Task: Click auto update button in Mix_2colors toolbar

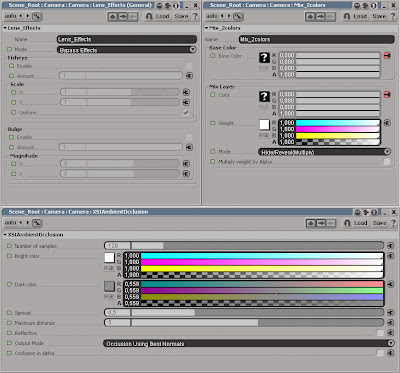Action: 212,16
